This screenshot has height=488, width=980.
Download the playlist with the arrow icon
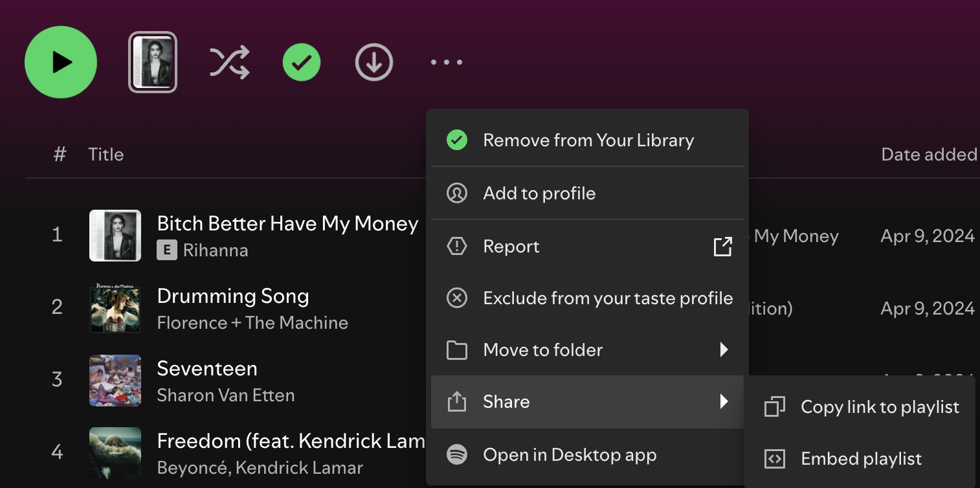(x=374, y=63)
